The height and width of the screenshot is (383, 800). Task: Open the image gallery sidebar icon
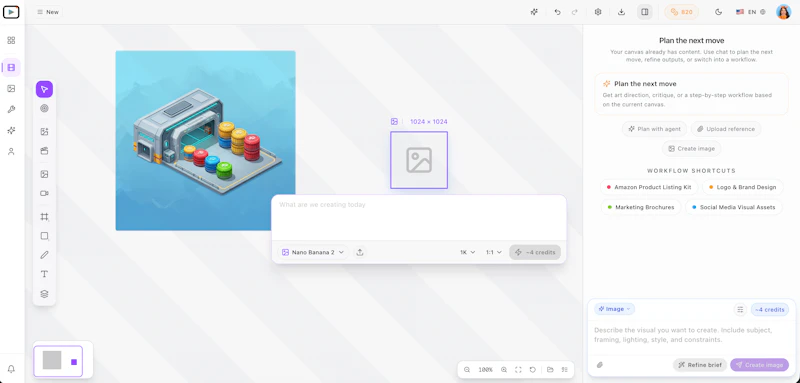click(x=11, y=88)
